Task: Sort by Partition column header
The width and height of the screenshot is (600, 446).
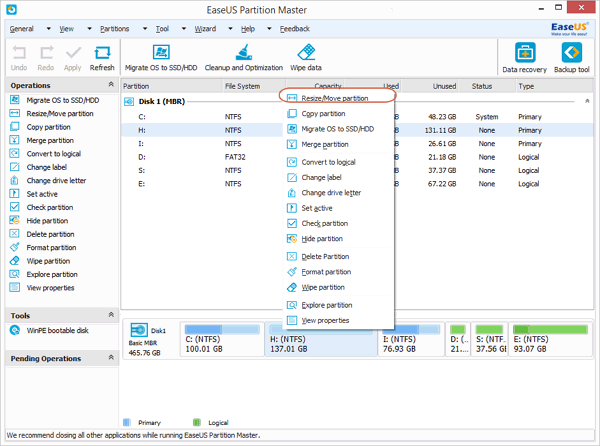Action: 172,86
